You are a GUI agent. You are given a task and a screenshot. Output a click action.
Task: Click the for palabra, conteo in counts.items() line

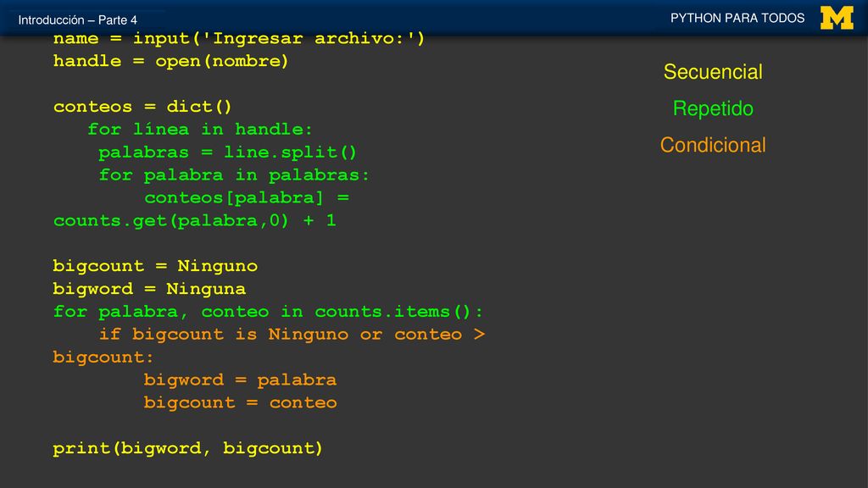[x=268, y=312]
